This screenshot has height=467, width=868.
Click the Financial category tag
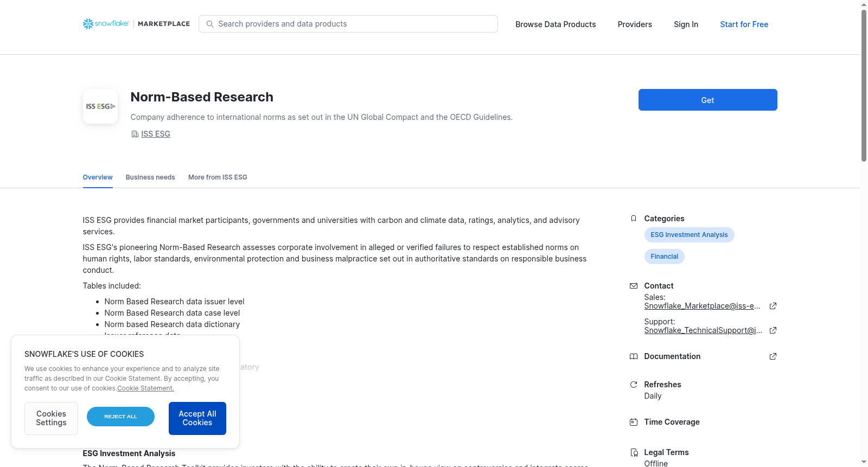point(664,257)
